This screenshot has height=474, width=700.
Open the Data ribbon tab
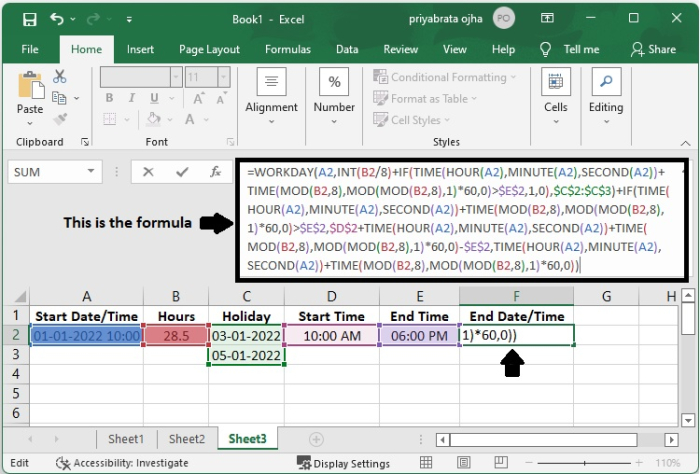[347, 49]
